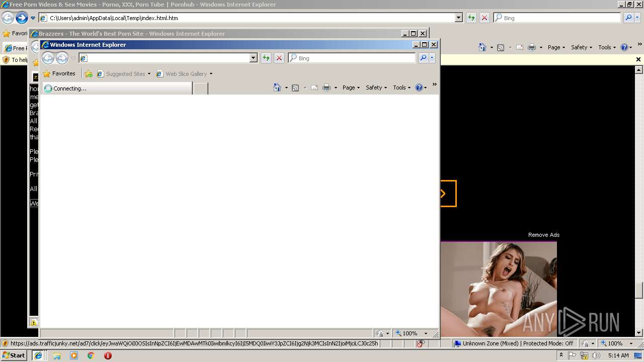Open Tools menu in background IE window
The width and height of the screenshot is (644, 362).
coord(607,47)
